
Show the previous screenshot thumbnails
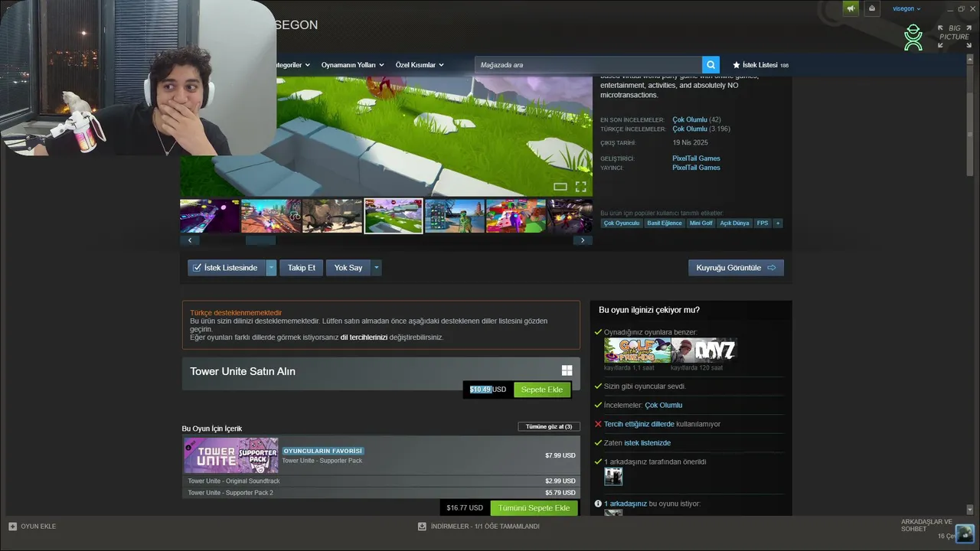(190, 240)
